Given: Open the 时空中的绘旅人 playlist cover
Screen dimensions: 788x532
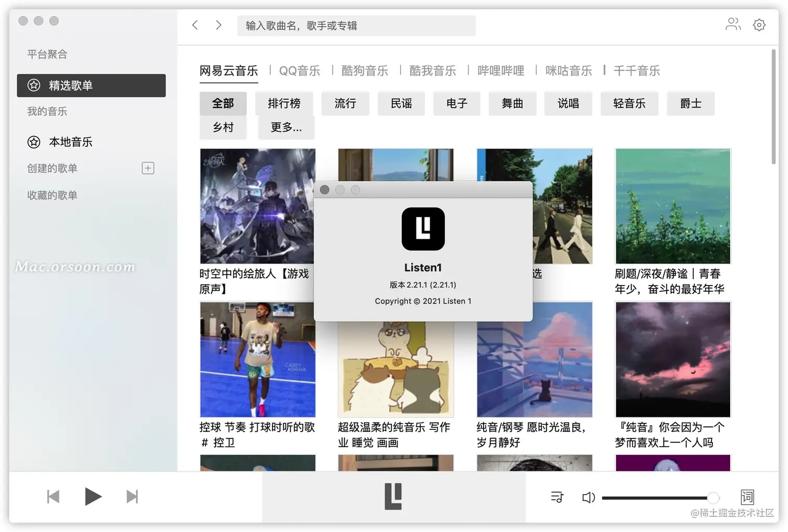Looking at the screenshot, I should coord(257,206).
